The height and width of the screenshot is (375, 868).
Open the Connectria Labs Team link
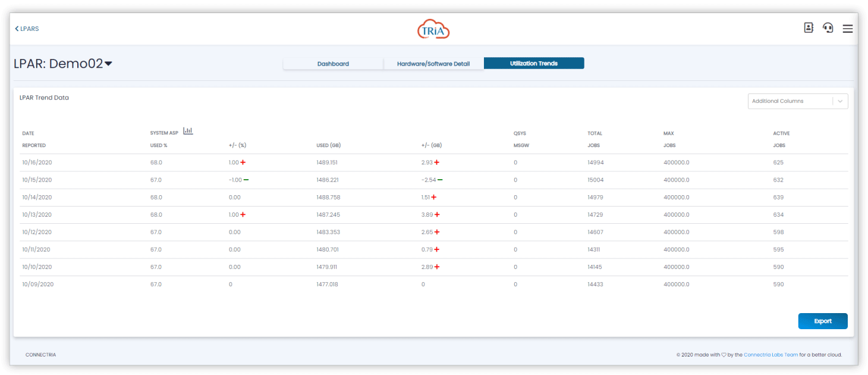tap(770, 355)
